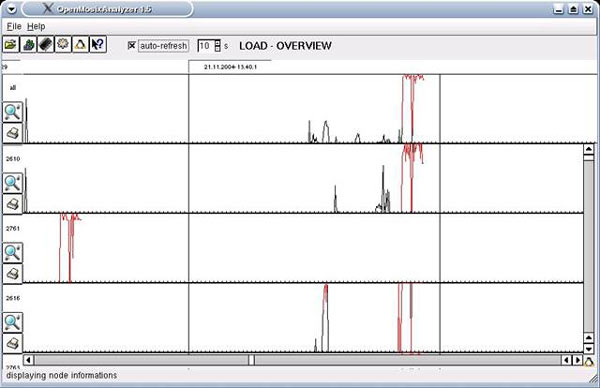Show memory overview with the chip icon

click(x=46, y=45)
